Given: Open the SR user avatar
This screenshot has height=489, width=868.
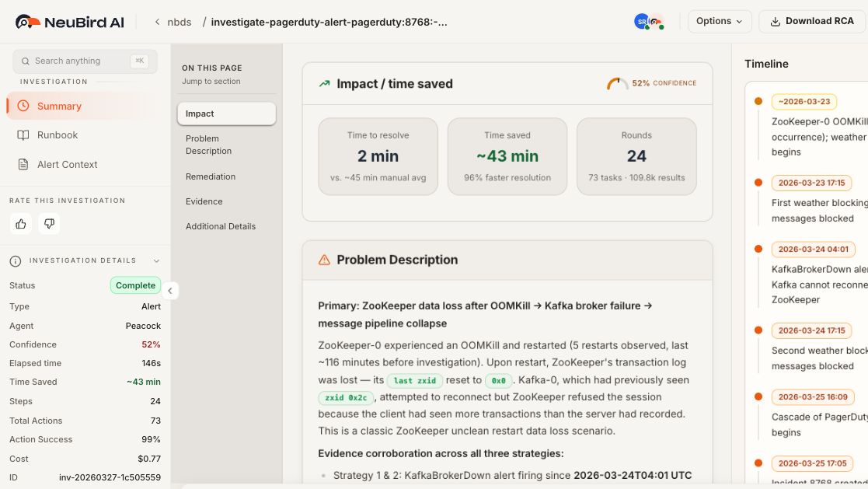Looking at the screenshot, I should pos(642,22).
